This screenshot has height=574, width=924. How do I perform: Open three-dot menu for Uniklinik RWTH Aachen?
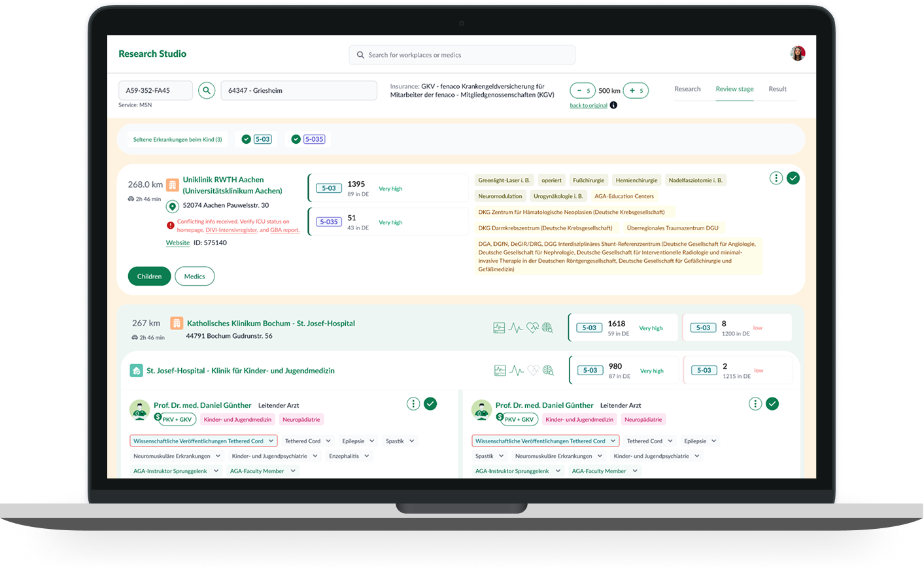pyautogui.click(x=776, y=178)
